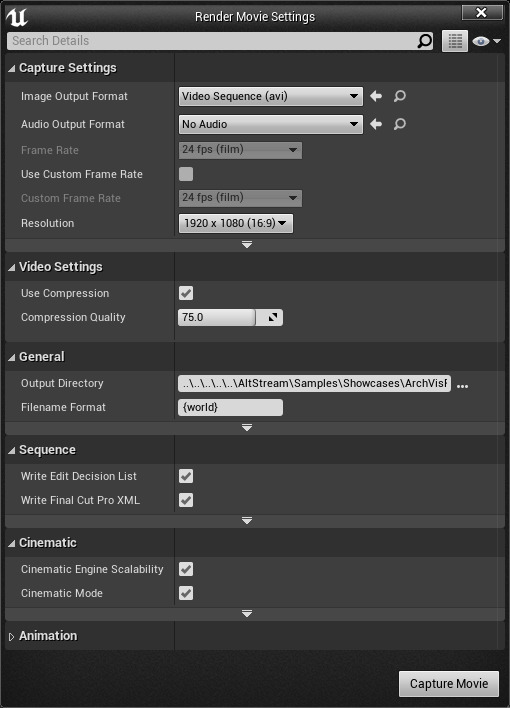Collapse the Video Settings section
The image size is (510, 708).
pyautogui.click(x=12, y=268)
